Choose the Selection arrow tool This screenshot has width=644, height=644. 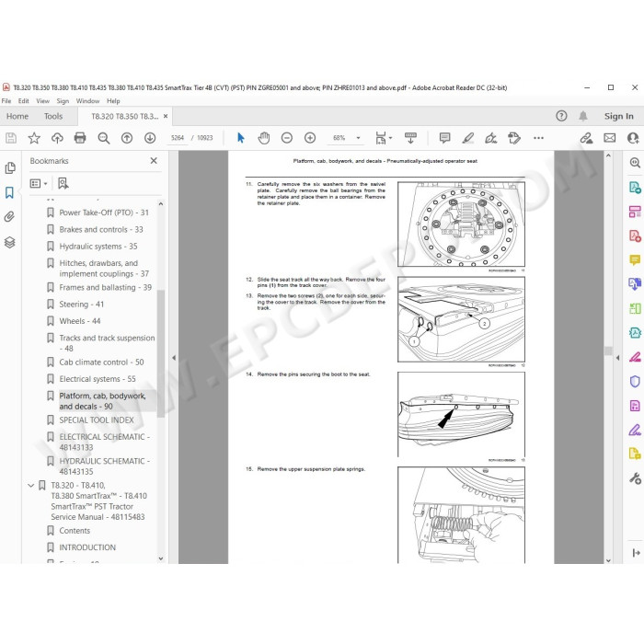click(241, 138)
